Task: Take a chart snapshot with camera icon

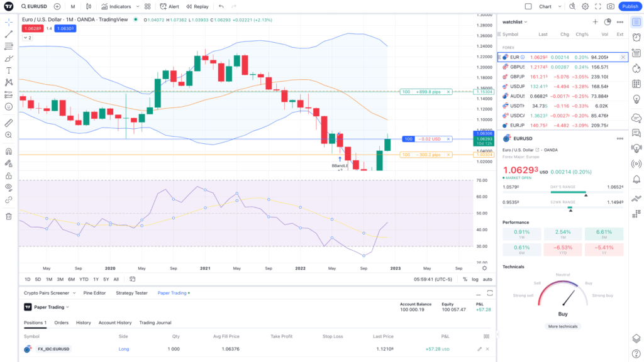Action: pyautogui.click(x=610, y=6)
